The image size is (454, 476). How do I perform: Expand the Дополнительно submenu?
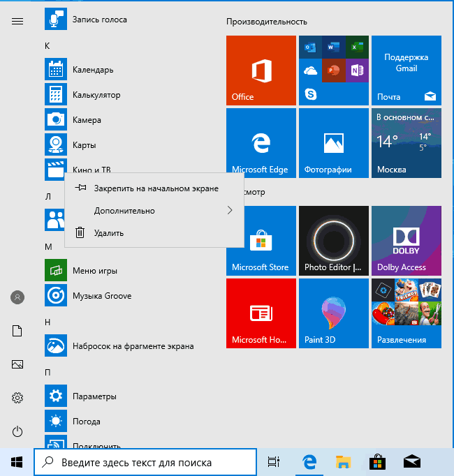tap(154, 210)
